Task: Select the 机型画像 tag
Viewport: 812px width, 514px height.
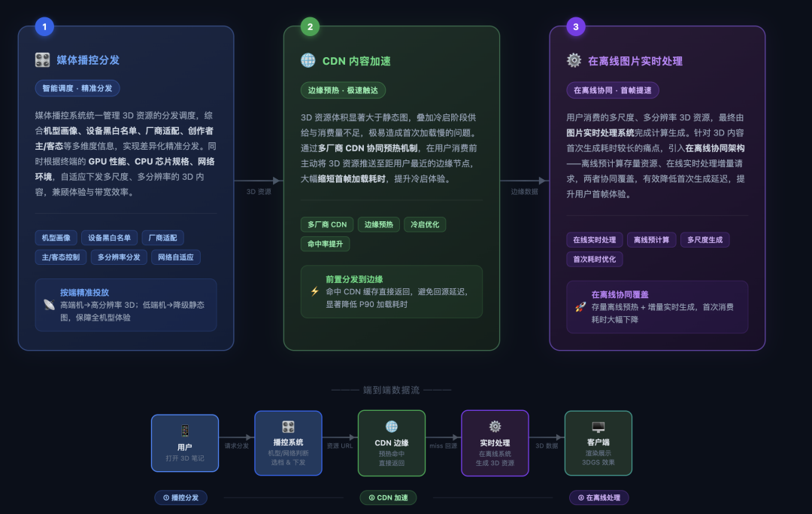Action: [x=56, y=238]
